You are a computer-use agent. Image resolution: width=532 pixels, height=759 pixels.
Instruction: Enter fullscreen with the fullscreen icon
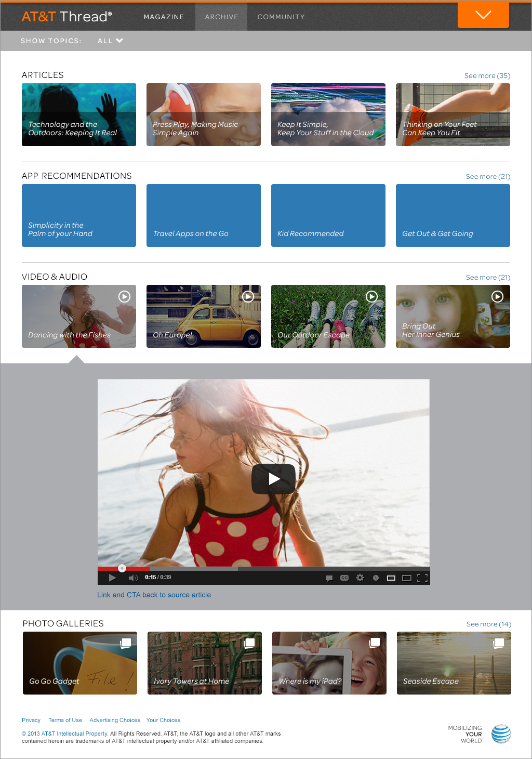(422, 578)
